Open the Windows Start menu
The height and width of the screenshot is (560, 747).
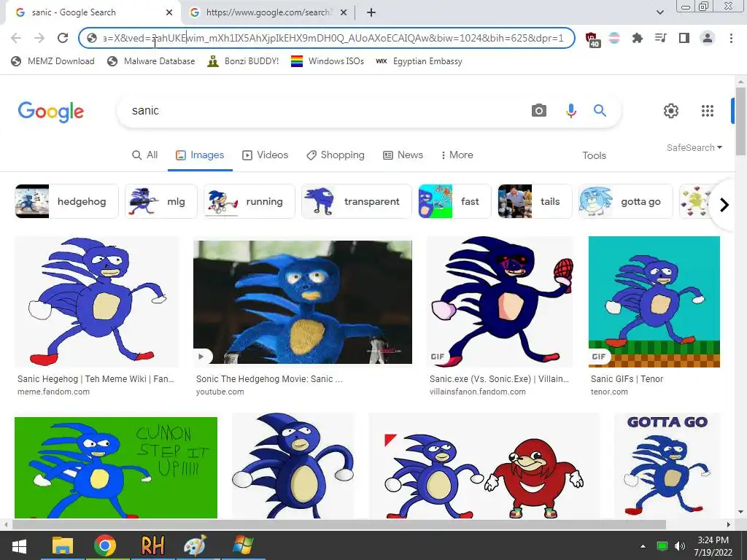[x=19, y=545]
